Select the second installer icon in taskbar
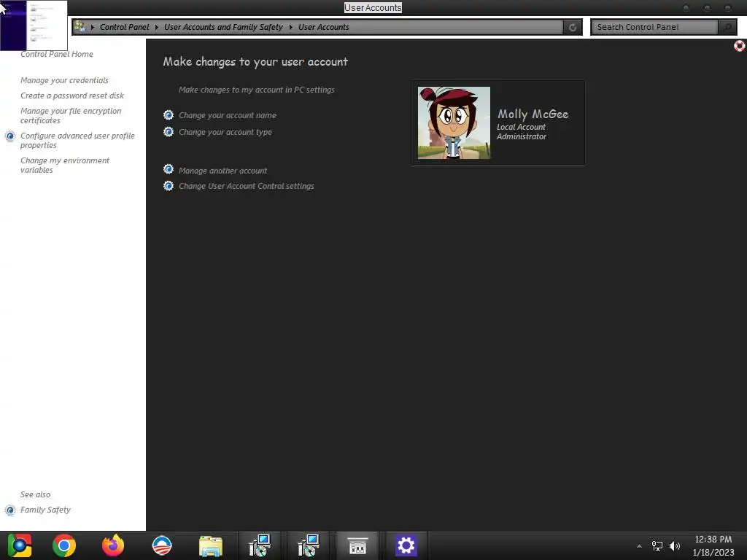Image resolution: width=747 pixels, height=560 pixels. 309,545
